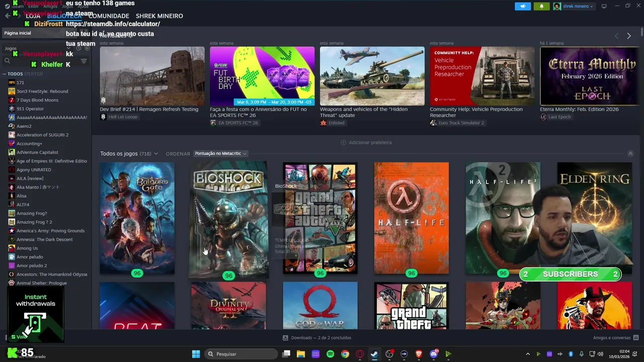Screen dimensions: 644x362
Task: Open Dev Brief #214 news thumbnail
Action: pos(152,76)
